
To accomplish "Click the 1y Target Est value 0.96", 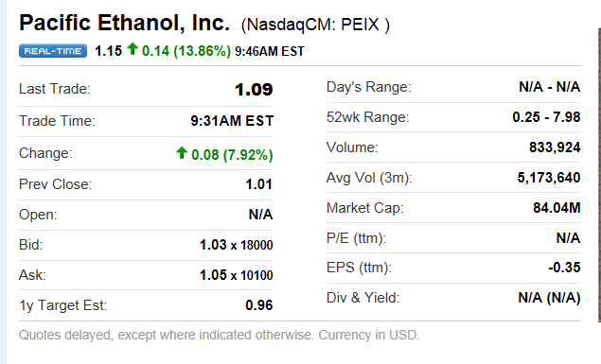I will 259,305.
